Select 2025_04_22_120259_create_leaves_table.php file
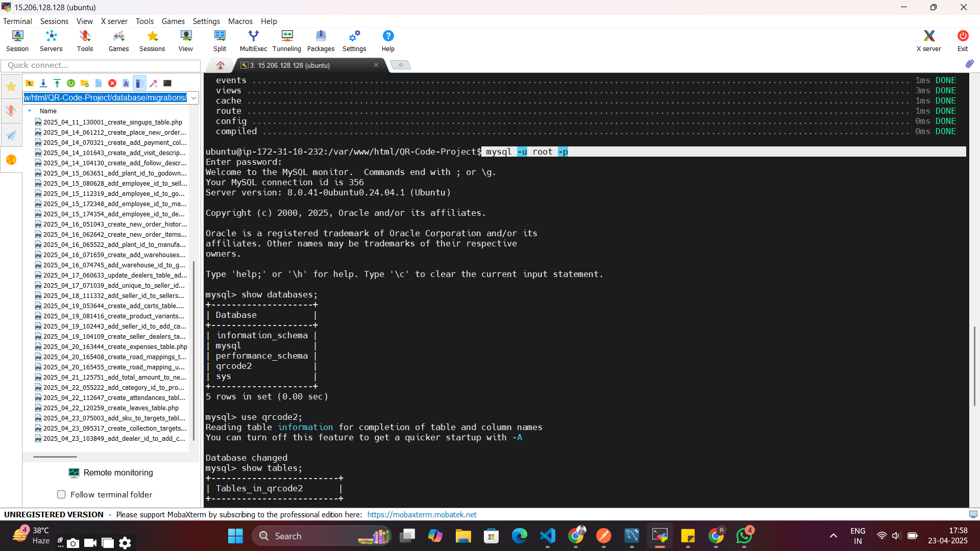This screenshot has width=980, height=551. click(111, 408)
